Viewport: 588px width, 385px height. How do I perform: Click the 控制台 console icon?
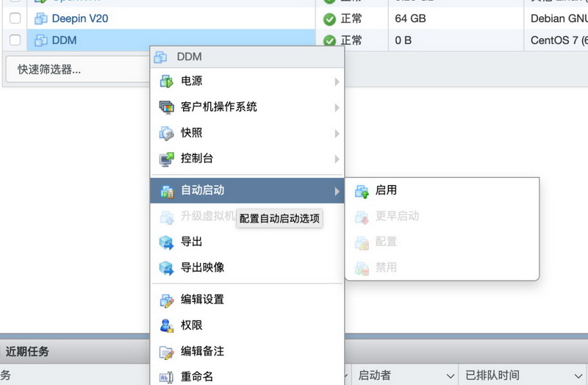click(166, 159)
